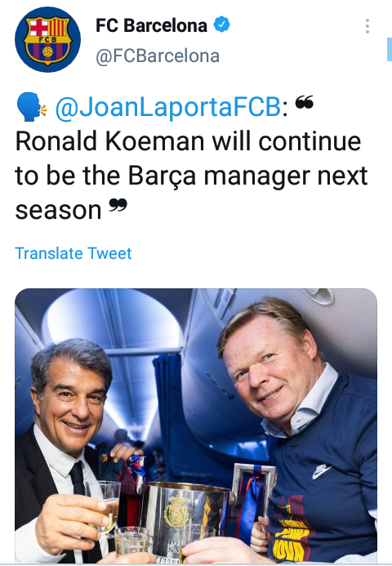The height and width of the screenshot is (566, 392).
Task: Click the gold crest engraved on the trophy
Action: [x=176, y=513]
